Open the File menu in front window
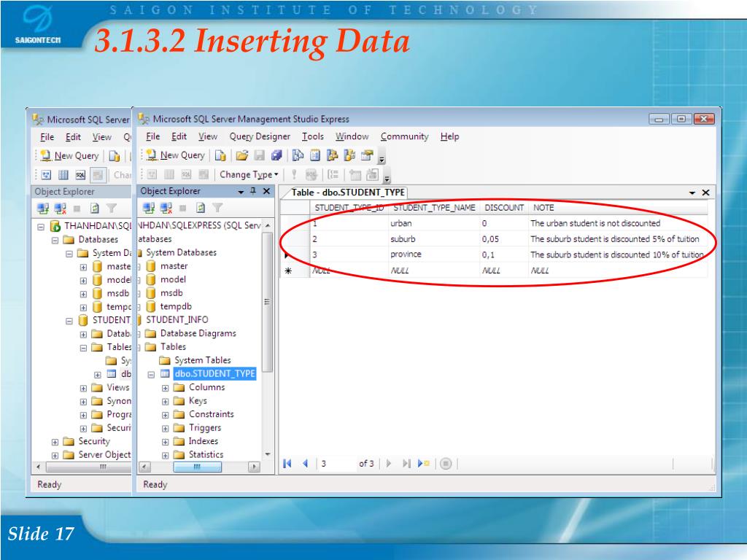The image size is (747, 560). pyautogui.click(x=153, y=136)
